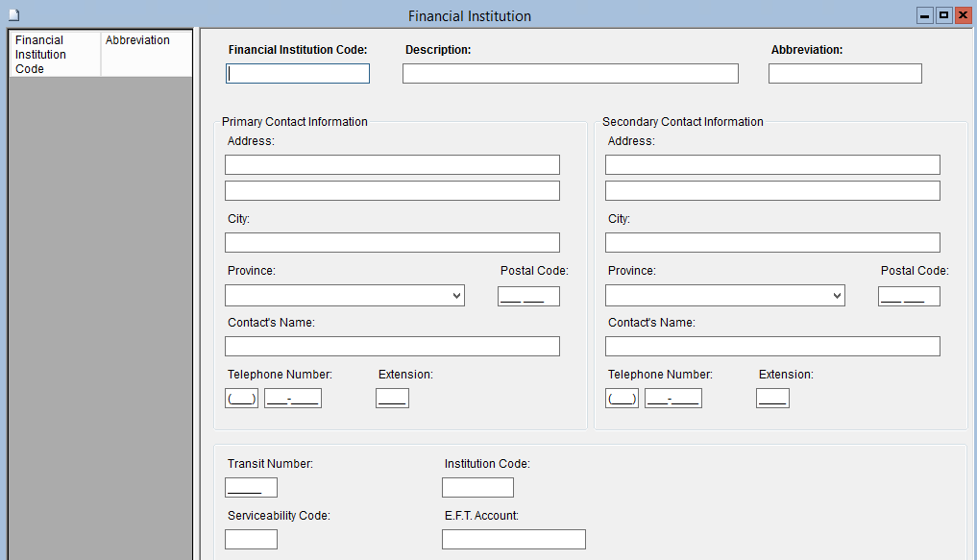Click the secondary Contact's Name field
The width and height of the screenshot is (977, 560).
click(772, 347)
